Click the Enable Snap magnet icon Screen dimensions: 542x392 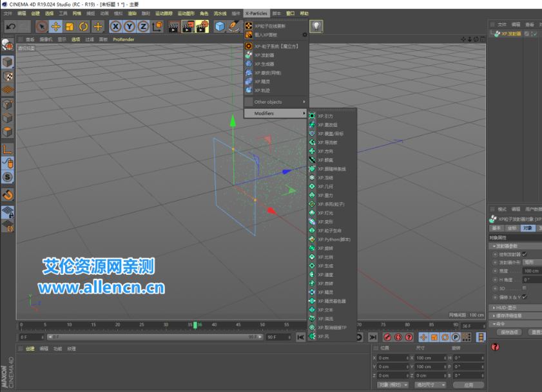tap(8, 195)
